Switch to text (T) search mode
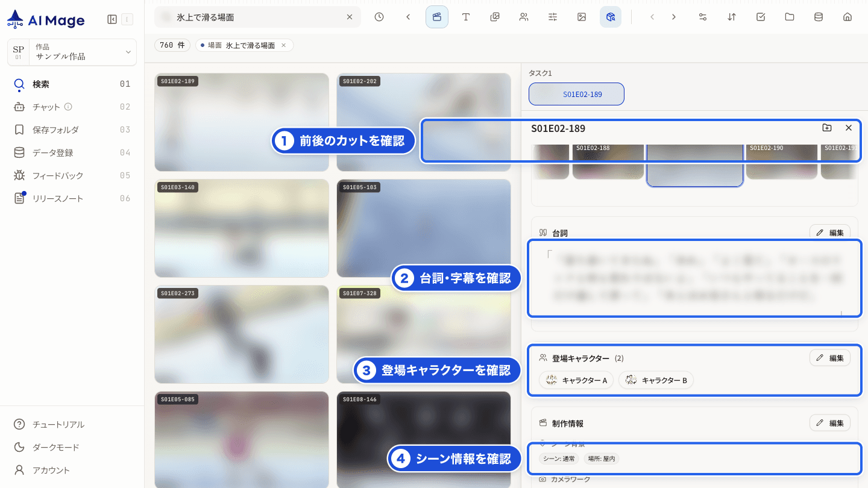 pos(466,17)
